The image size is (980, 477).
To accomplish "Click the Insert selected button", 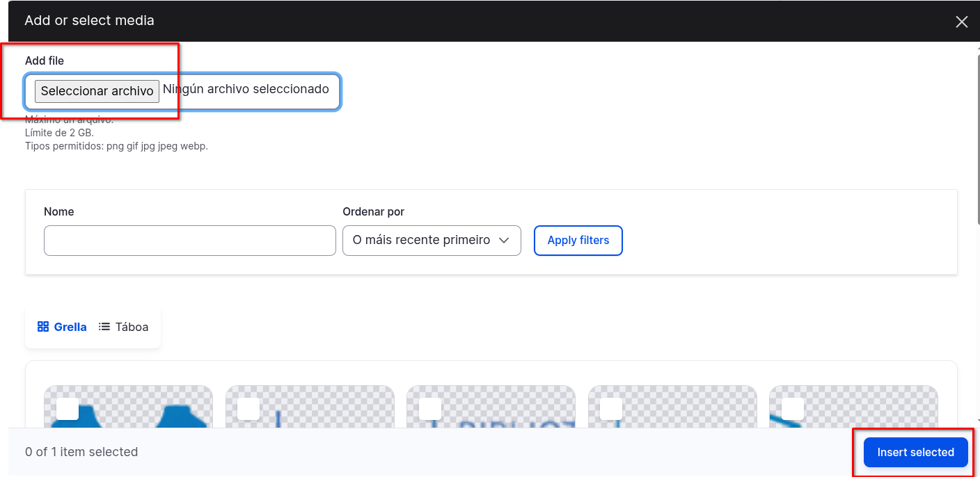I will point(915,453).
